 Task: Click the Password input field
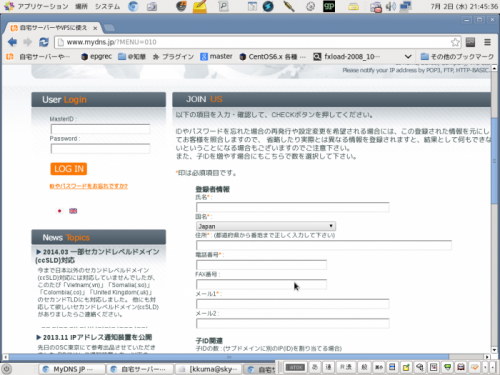click(x=100, y=149)
